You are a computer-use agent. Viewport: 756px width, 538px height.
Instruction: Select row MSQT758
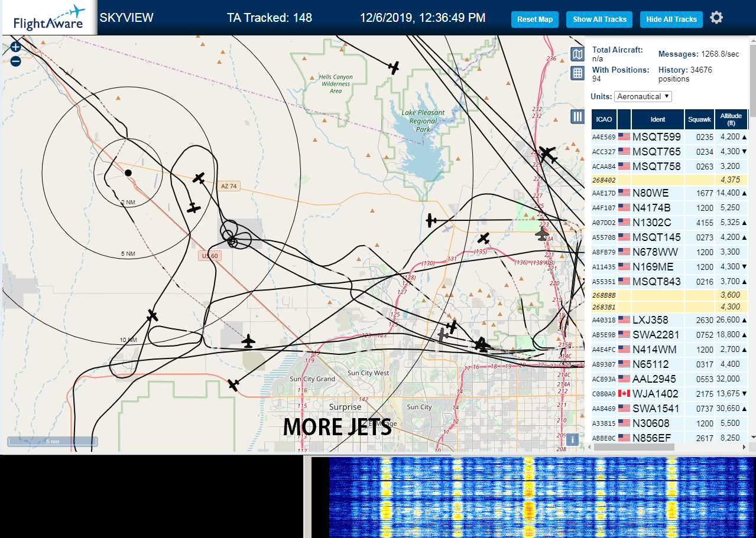pos(670,167)
